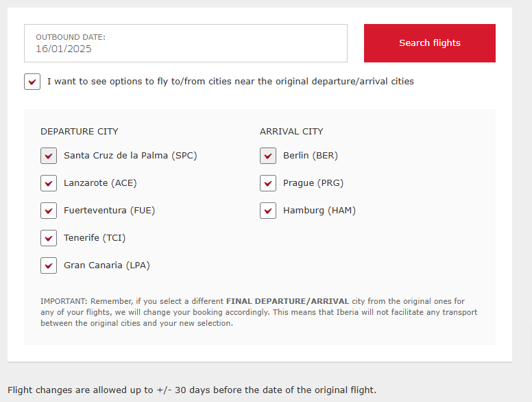The width and height of the screenshot is (532, 402).
Task: Untick the nearby cities options checkbox
Action: click(x=32, y=82)
